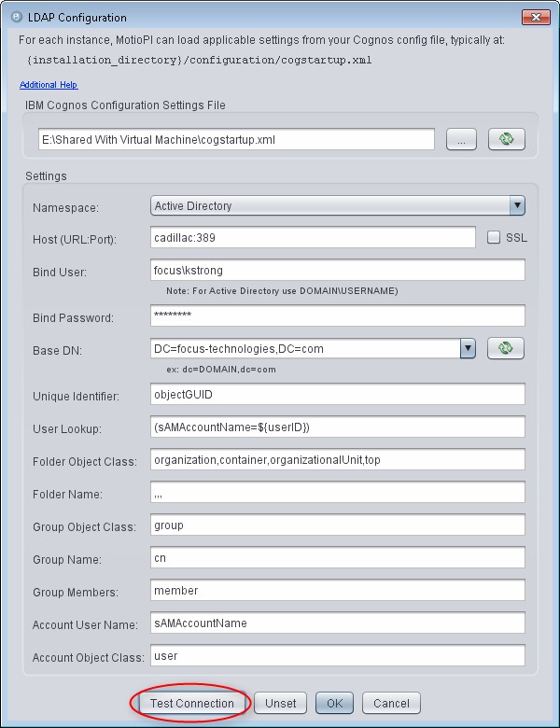This screenshot has width=560, height=728.
Task: Click the Account Object Class field
Action: [x=338, y=655]
